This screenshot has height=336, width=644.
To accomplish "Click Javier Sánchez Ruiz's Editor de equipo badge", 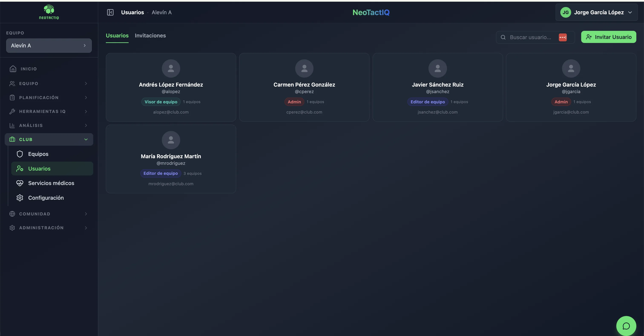I will click(x=427, y=102).
